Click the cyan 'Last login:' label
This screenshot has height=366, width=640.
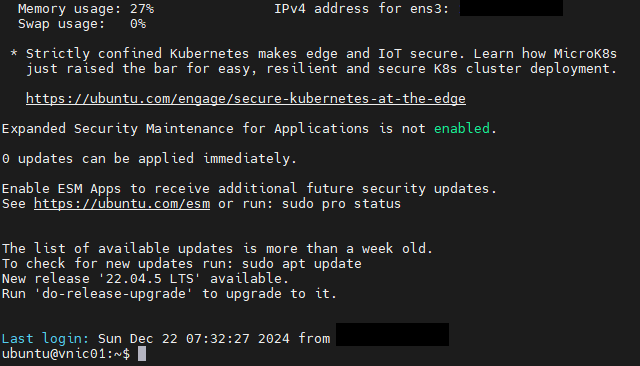(x=45, y=339)
